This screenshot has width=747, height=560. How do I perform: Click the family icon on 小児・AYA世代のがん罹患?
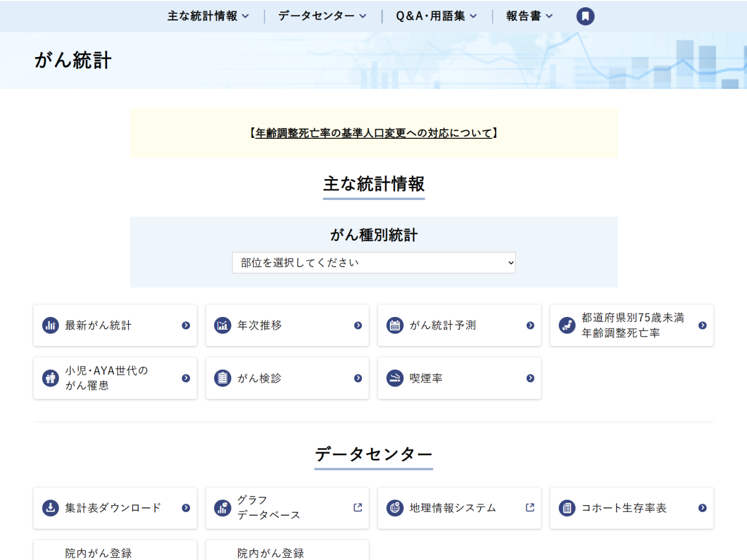tap(50, 378)
